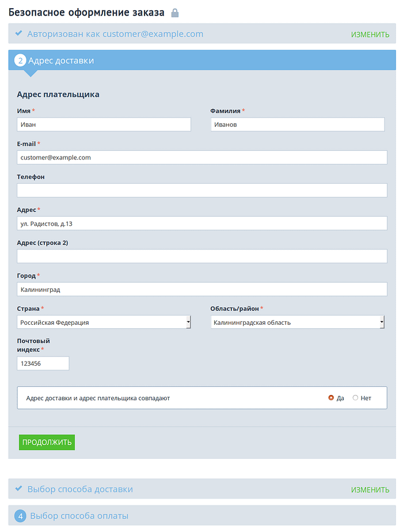Viewport: 403px width, 532px height.
Task: Click the step 2 number circle icon
Action: tap(20, 60)
